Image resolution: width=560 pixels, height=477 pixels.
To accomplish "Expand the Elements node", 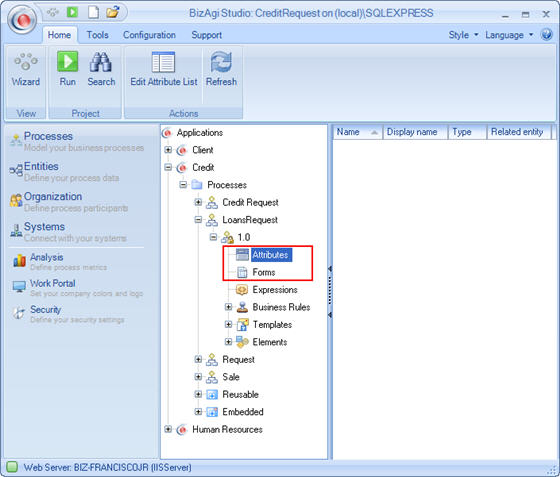I will (x=229, y=342).
